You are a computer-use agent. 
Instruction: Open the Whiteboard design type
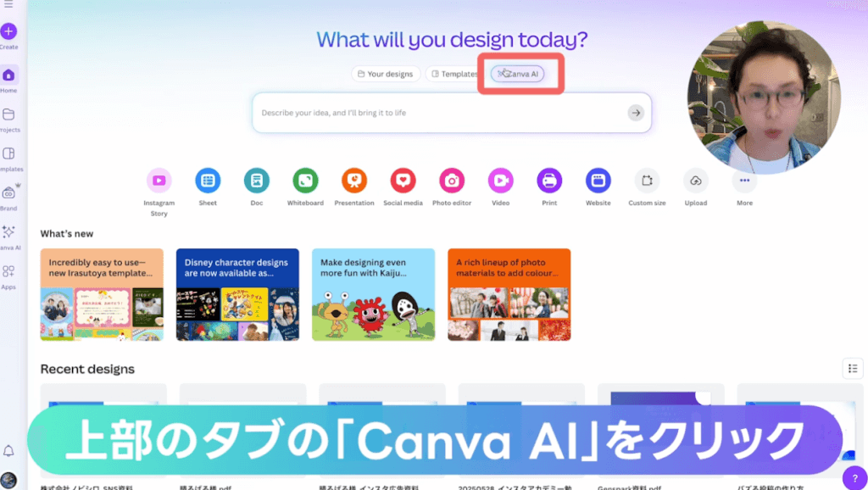[305, 181]
